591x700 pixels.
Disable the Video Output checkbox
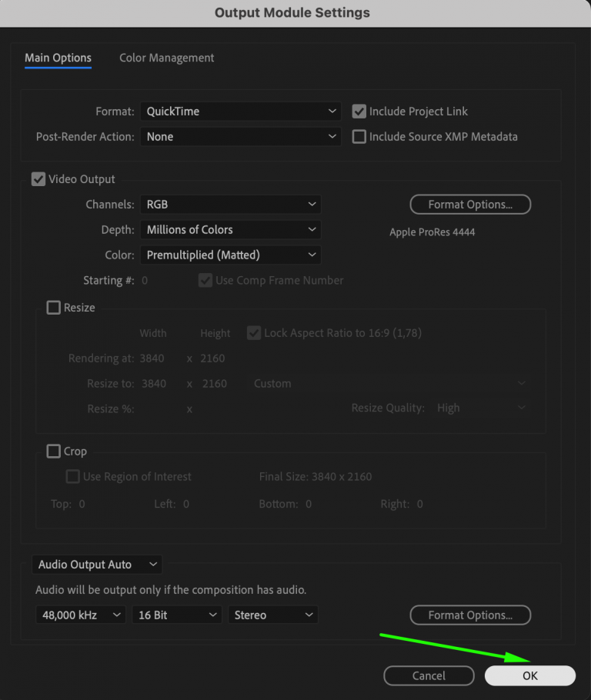(38, 178)
